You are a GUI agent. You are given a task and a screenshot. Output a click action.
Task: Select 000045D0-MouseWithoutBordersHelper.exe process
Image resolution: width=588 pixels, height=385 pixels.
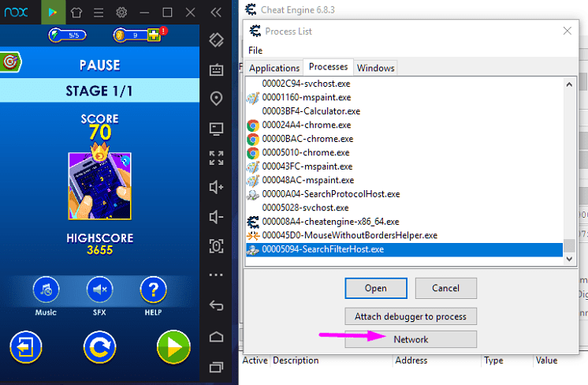coord(404,236)
